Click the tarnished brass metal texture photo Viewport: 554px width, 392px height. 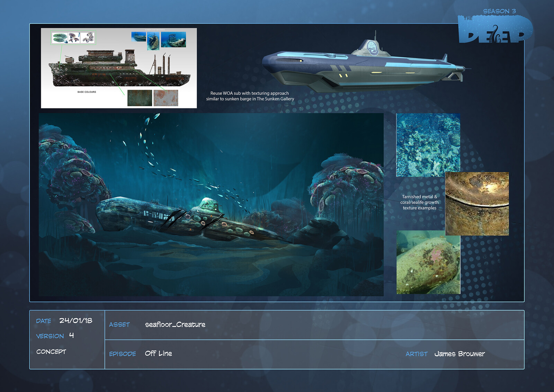coord(477,204)
